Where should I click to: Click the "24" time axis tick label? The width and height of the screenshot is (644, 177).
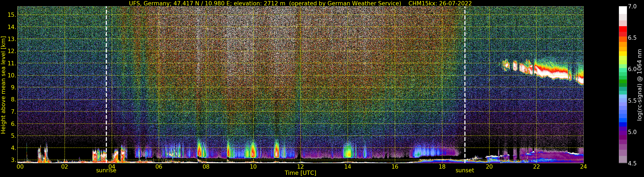pos(583,166)
